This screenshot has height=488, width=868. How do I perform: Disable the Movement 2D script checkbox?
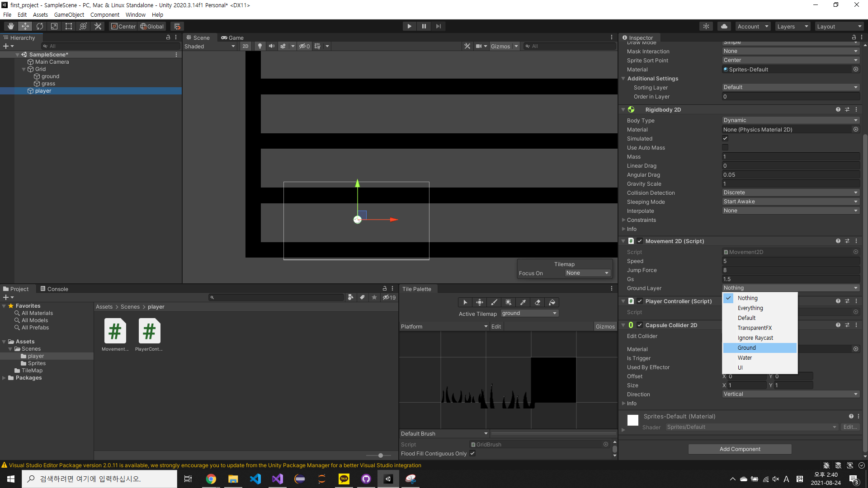click(x=640, y=241)
